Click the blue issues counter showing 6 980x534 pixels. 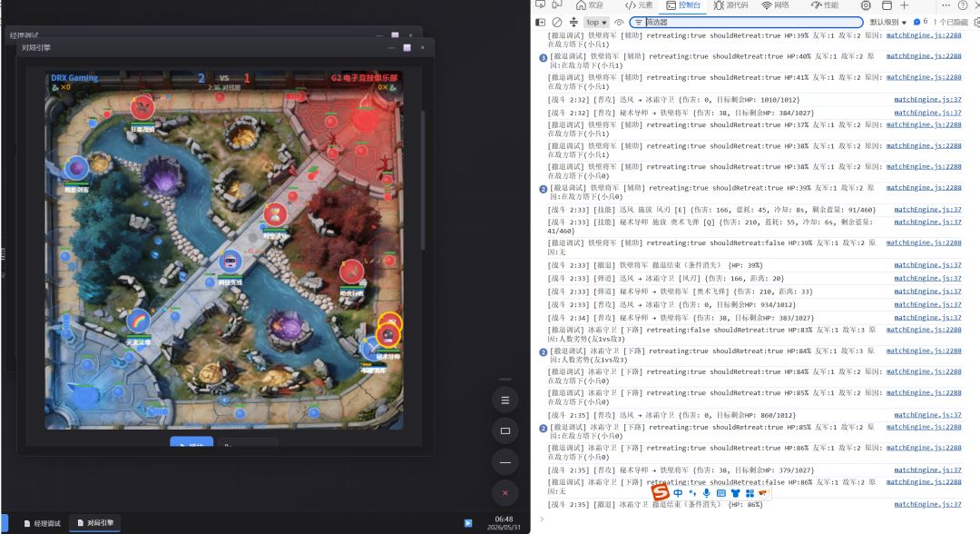[x=921, y=22]
